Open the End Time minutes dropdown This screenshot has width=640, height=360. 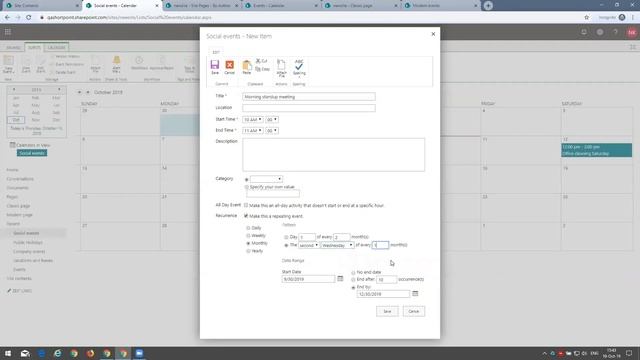tap(272, 131)
